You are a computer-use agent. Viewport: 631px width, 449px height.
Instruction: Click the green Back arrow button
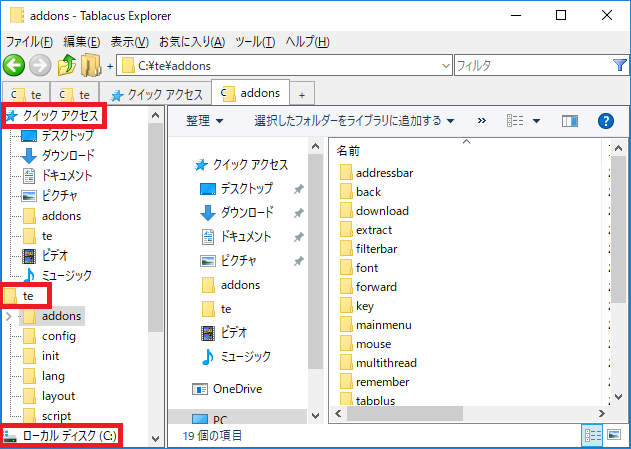click(14, 65)
